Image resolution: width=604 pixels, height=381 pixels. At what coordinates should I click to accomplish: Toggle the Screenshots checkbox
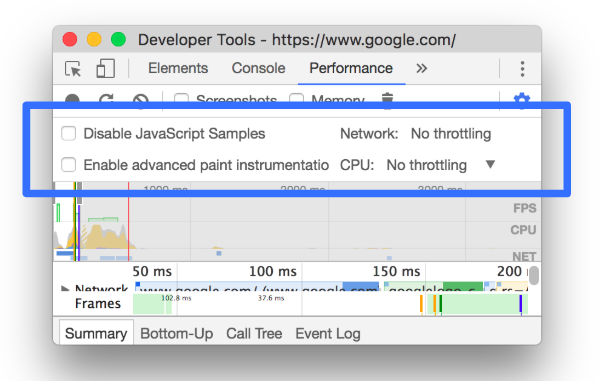point(181,98)
